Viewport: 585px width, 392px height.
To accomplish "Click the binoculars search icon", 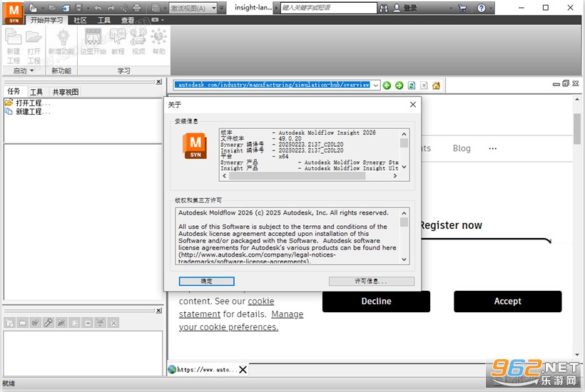I will [384, 9].
